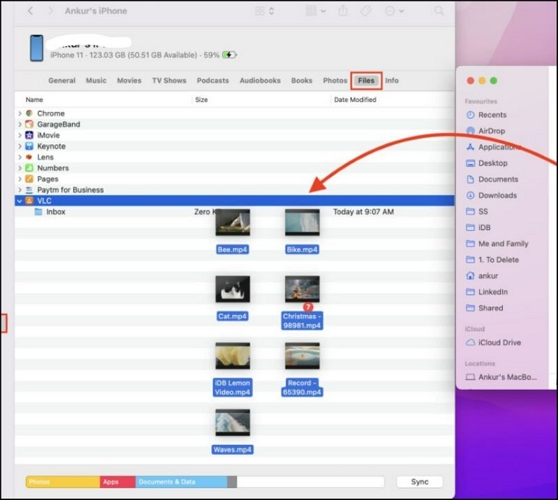Expand the Numbers app row
This screenshot has width=558, height=500.
[20, 168]
